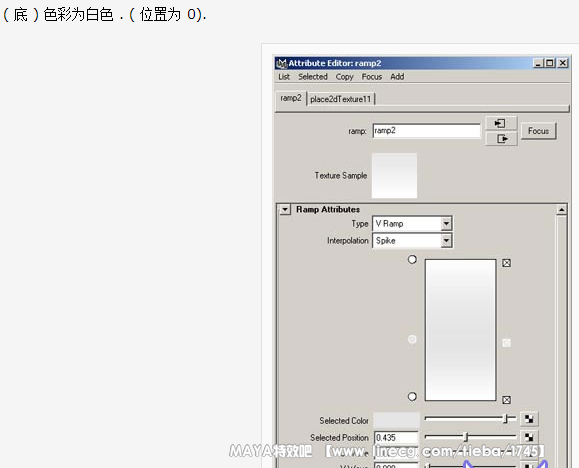Select the bottom ramp color handle circle
The width and height of the screenshot is (579, 468).
(x=412, y=397)
